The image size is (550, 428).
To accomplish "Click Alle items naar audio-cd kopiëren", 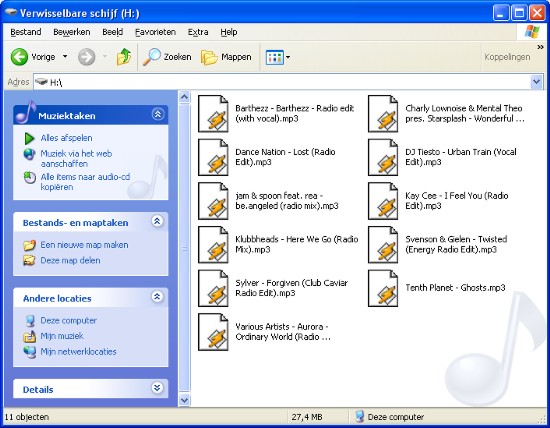I will click(x=85, y=182).
